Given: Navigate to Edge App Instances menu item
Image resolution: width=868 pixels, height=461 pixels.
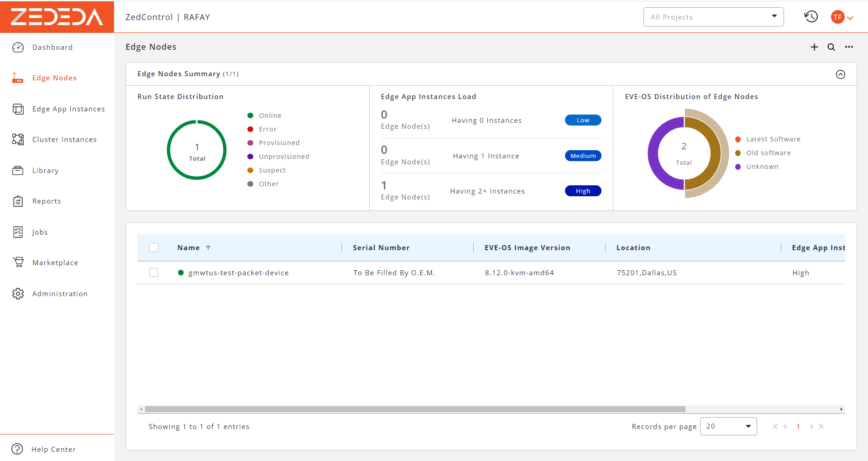Looking at the screenshot, I should pyautogui.click(x=68, y=109).
